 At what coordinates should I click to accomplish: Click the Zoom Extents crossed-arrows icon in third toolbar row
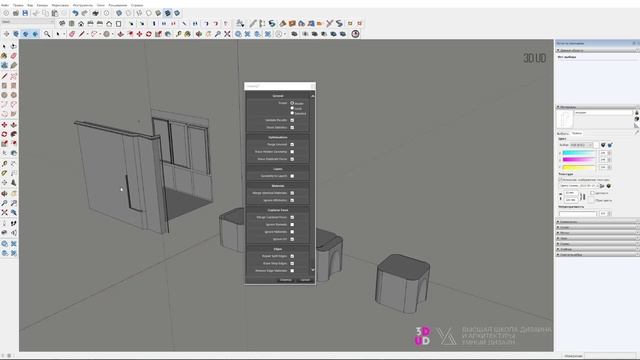click(227, 34)
